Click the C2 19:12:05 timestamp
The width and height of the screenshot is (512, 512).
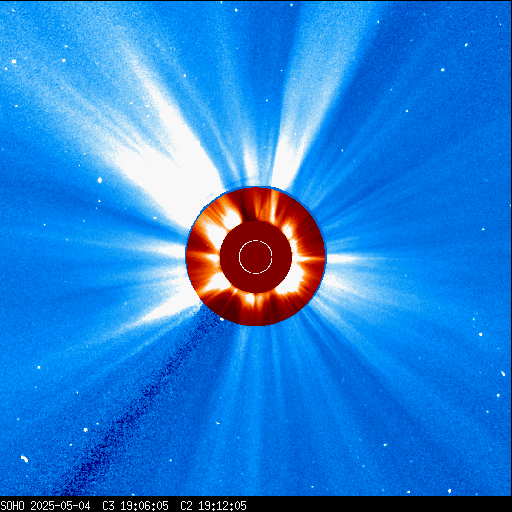point(213,506)
